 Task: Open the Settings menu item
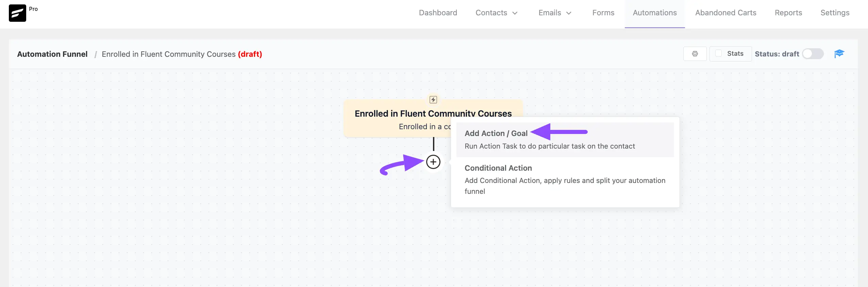click(x=835, y=13)
